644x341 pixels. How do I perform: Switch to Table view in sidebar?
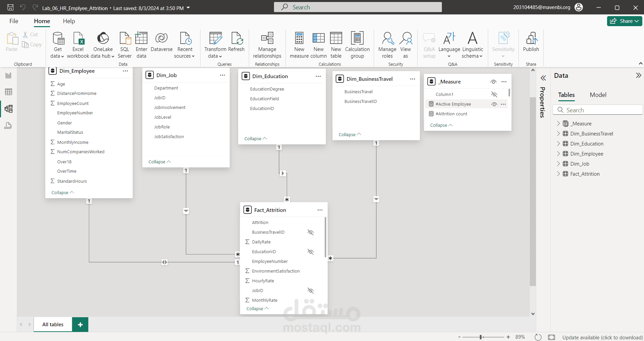[x=8, y=92]
